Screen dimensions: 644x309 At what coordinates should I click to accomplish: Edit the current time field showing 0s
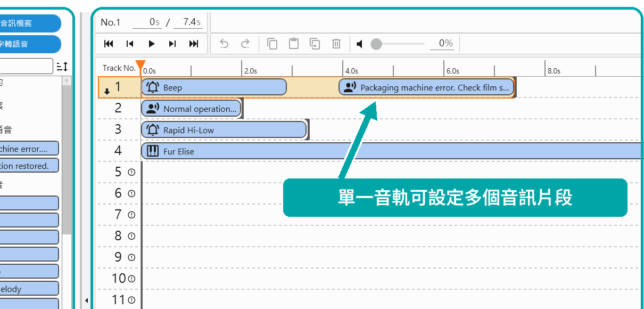click(x=147, y=22)
